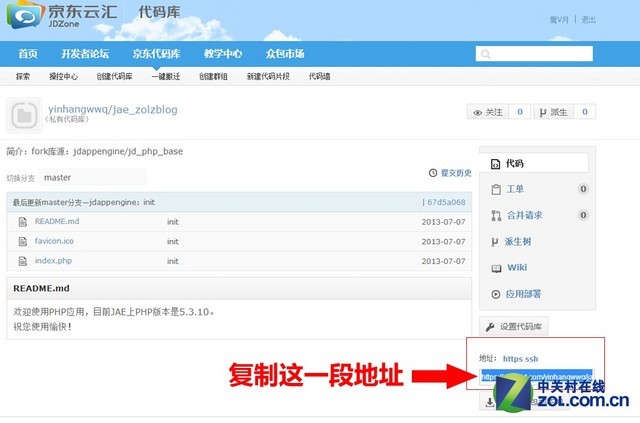640x423 pixels.
Task: Open 开发者论坛 navigation item
Action: [x=85, y=53]
